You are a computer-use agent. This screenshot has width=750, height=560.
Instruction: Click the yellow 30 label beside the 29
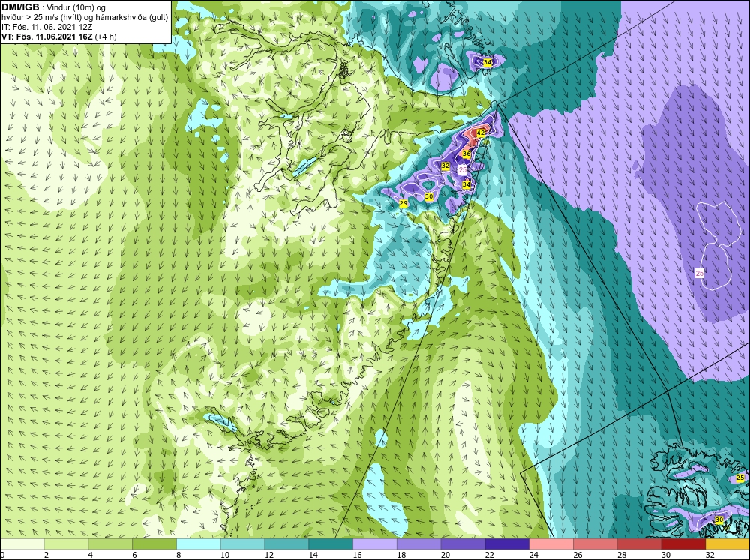point(428,196)
